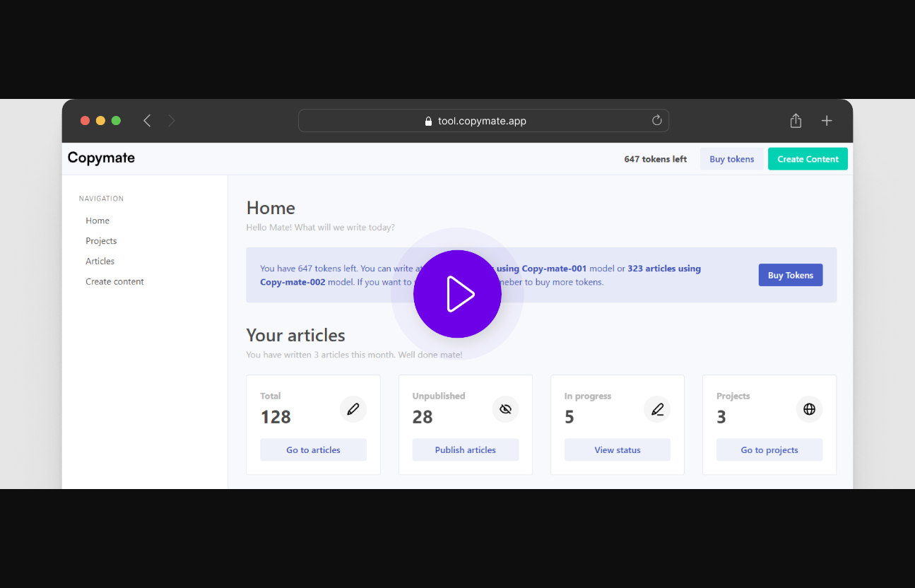Open Home in the navigation sidebar
The height and width of the screenshot is (588, 915).
coord(98,220)
